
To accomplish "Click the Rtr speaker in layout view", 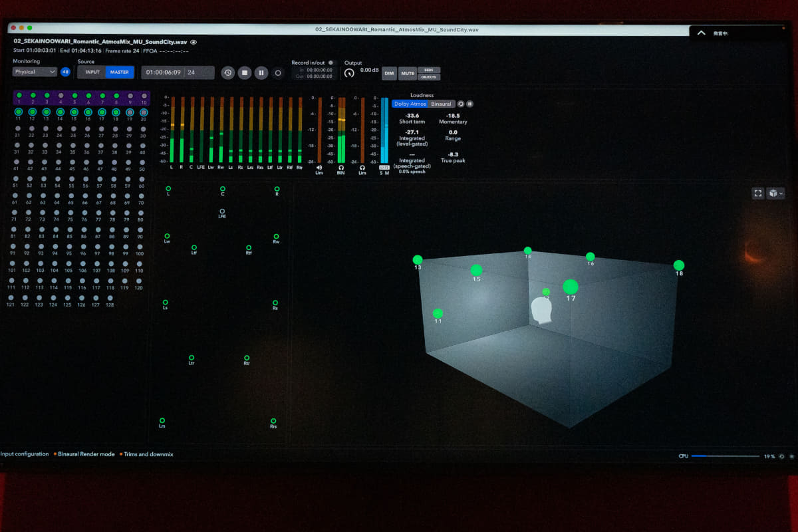I will [x=247, y=358].
